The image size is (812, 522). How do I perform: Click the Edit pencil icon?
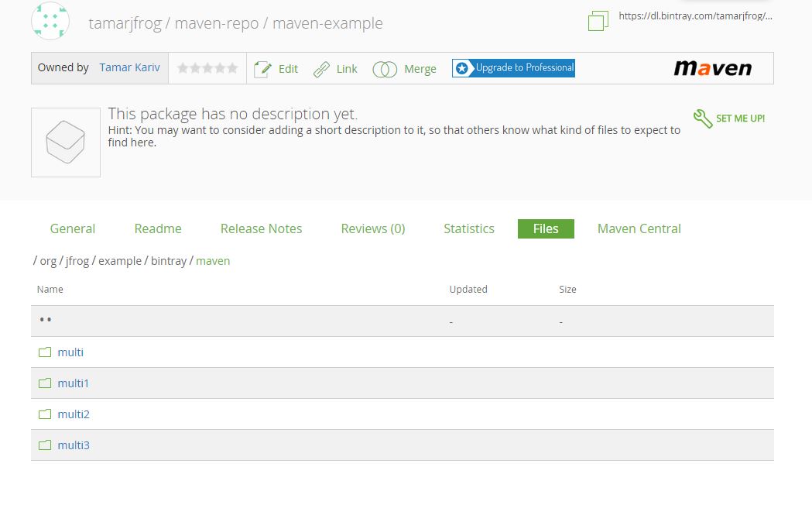(x=263, y=69)
